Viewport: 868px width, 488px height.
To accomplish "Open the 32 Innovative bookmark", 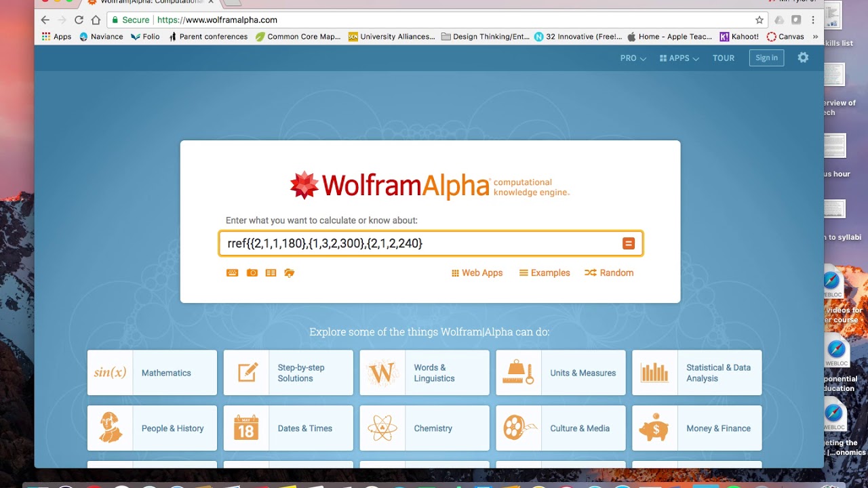I will coord(577,37).
